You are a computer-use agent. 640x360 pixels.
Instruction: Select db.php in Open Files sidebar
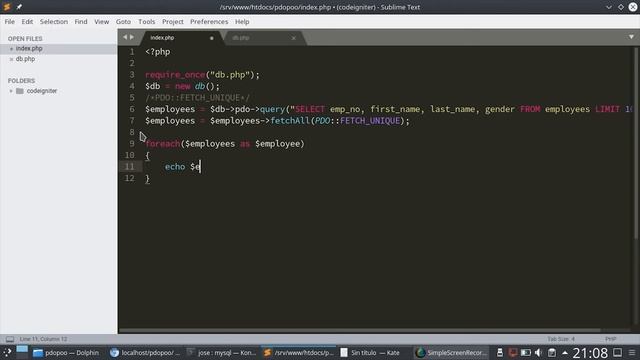(58, 59)
